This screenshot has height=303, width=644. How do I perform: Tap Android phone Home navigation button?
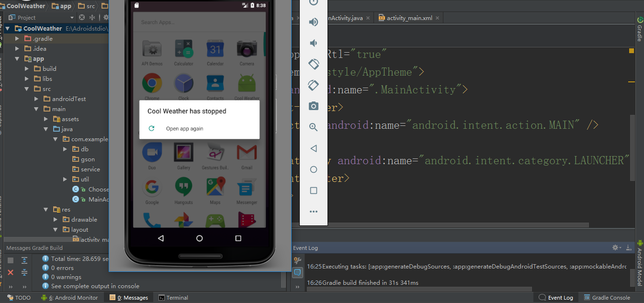pyautogui.click(x=200, y=238)
